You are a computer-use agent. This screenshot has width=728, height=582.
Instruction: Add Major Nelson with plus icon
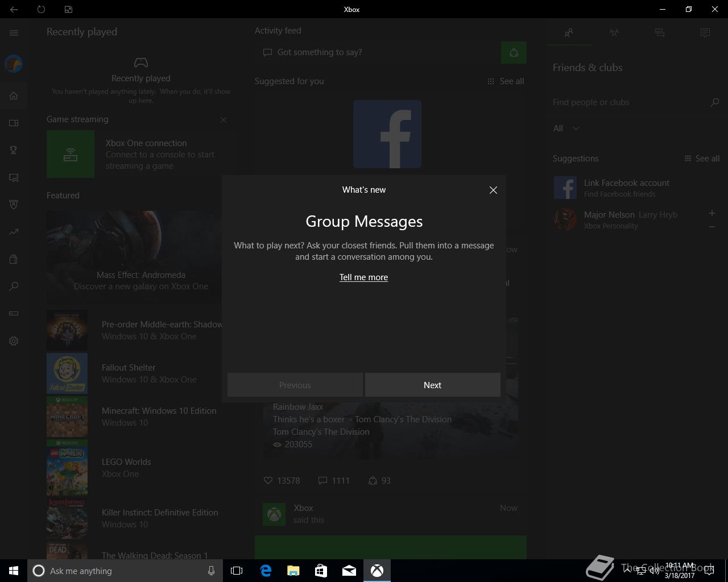pos(712,213)
